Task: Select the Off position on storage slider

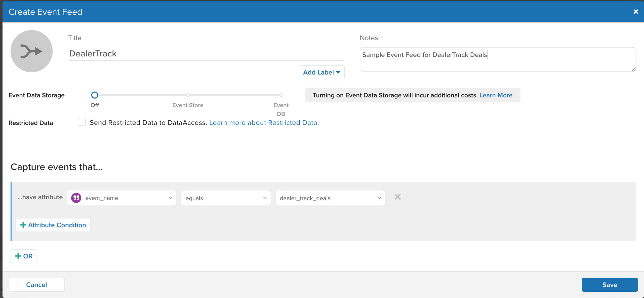Action: tap(95, 95)
